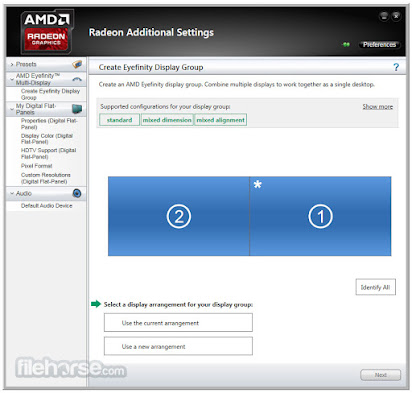This screenshot has height=393, width=412.
Task: Open Pixel Format settings
Action: (x=36, y=166)
